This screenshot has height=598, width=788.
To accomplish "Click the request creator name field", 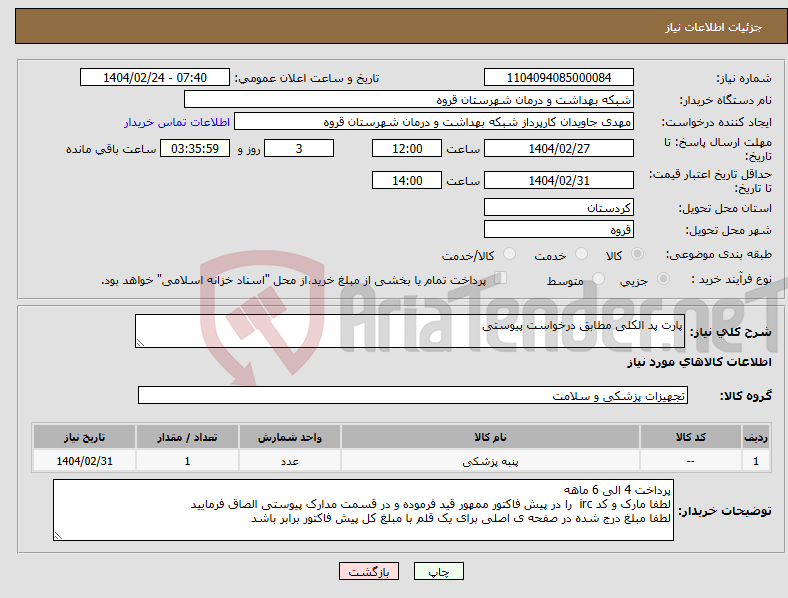I will coord(434,122).
